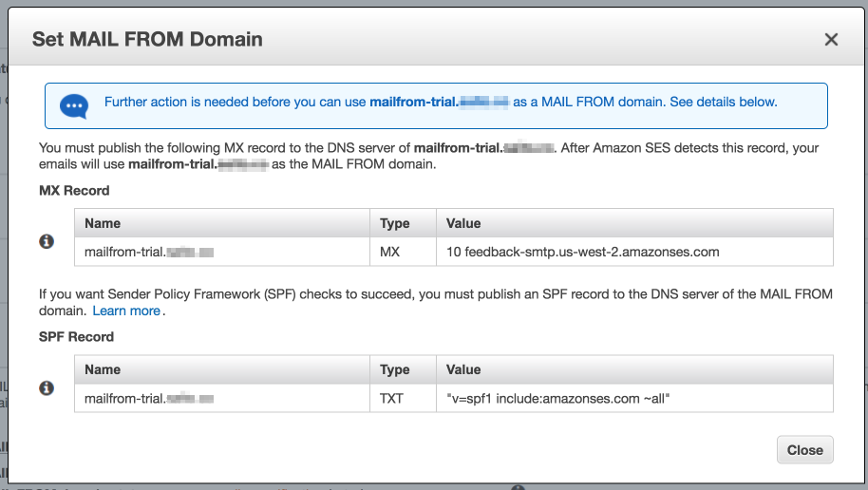This screenshot has height=490, width=868.
Task: Click the bold mailfrom-trial domain in blue banner
Action: tap(439, 102)
